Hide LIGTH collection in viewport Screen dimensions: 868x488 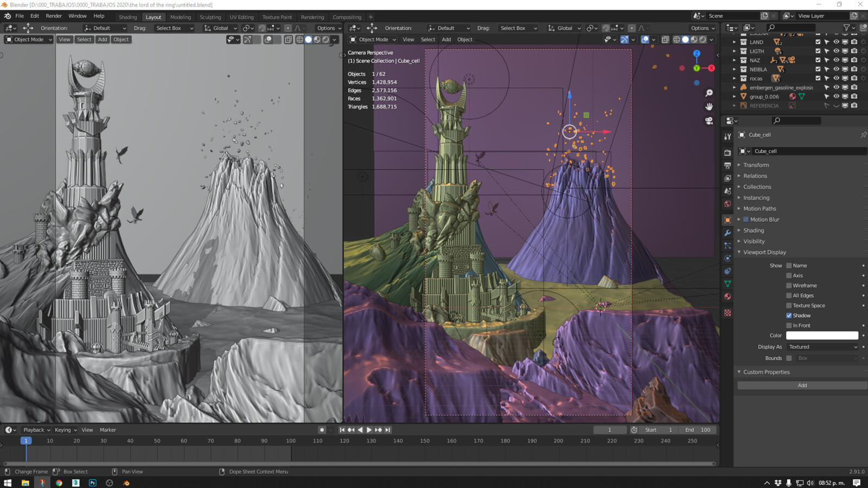click(x=836, y=51)
